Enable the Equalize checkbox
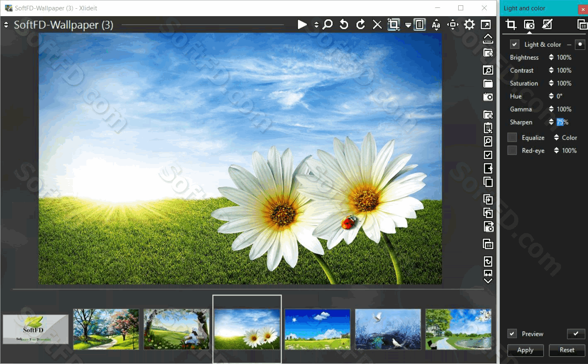 click(x=513, y=137)
